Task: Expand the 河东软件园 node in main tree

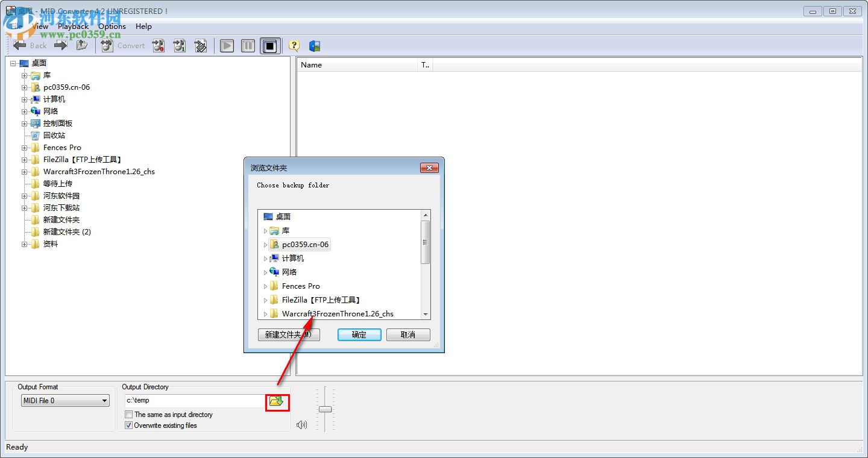Action: 25,196
